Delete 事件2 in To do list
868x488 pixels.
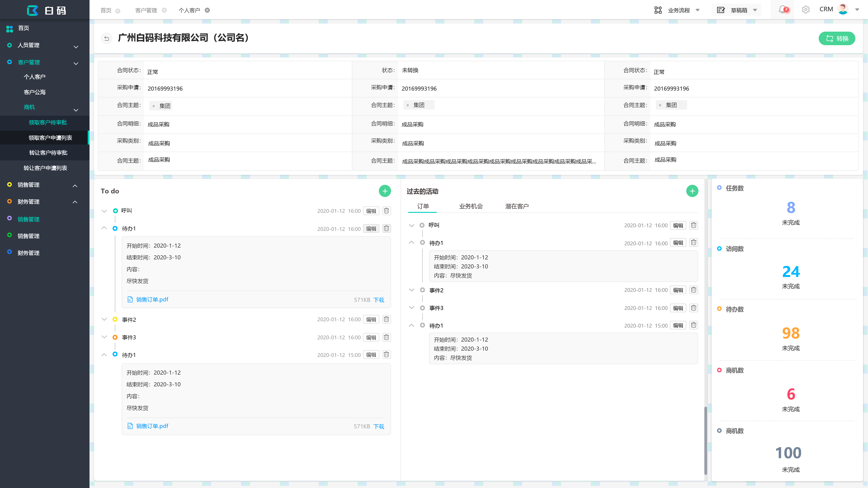point(387,319)
